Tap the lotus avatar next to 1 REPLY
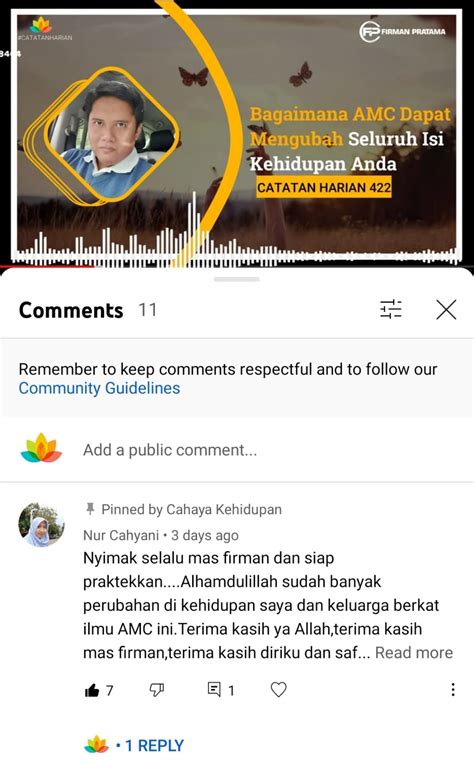Image resolution: width=474 pixels, height=774 pixels. click(x=97, y=744)
